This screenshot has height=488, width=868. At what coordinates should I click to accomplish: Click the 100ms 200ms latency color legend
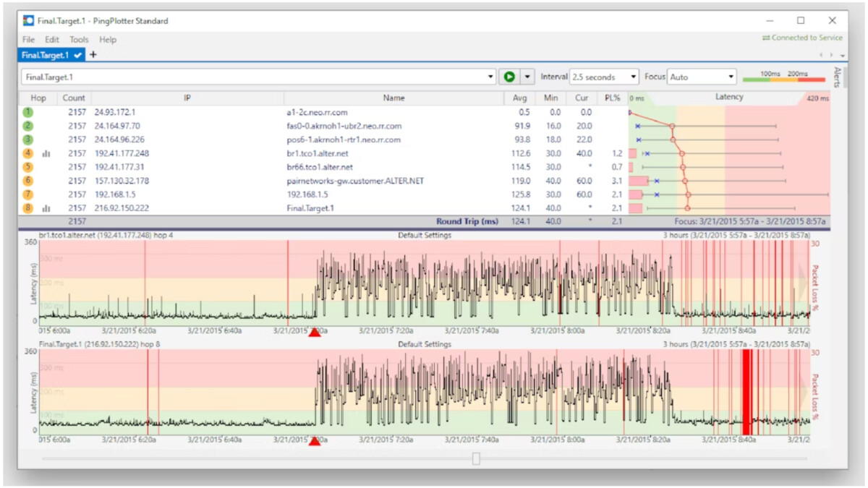pyautogui.click(x=784, y=76)
